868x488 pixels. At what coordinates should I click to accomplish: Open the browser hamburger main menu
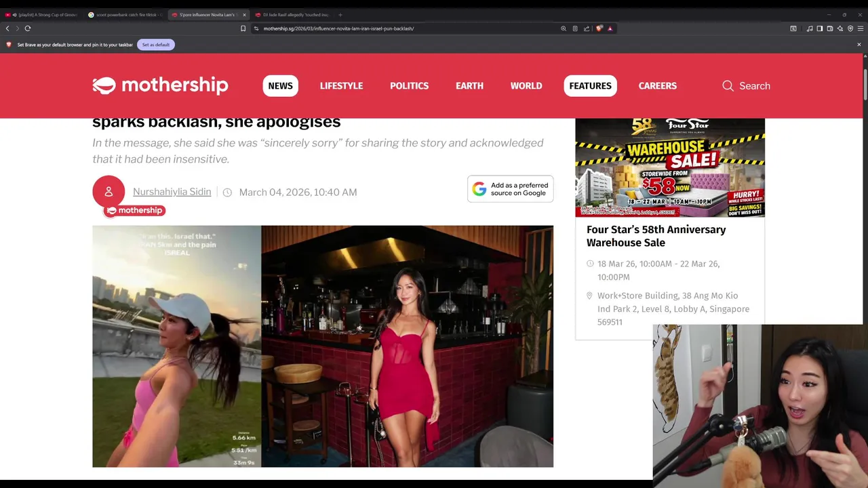coord(861,28)
